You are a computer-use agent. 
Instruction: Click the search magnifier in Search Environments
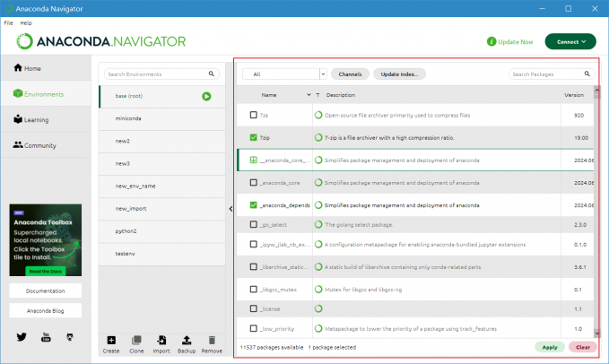pyautogui.click(x=212, y=74)
